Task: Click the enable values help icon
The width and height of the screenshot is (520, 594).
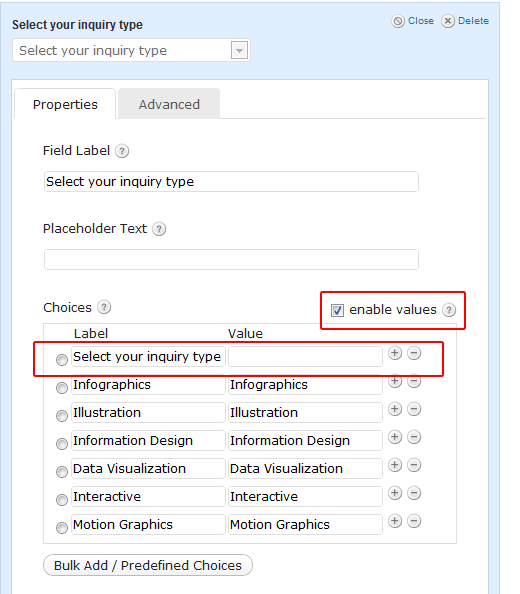Action: [x=449, y=310]
